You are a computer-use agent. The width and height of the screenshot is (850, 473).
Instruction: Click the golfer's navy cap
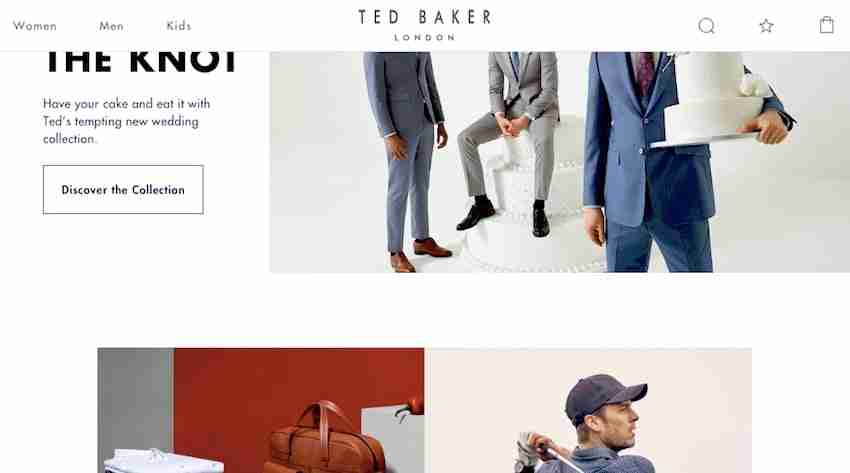pyautogui.click(x=604, y=396)
